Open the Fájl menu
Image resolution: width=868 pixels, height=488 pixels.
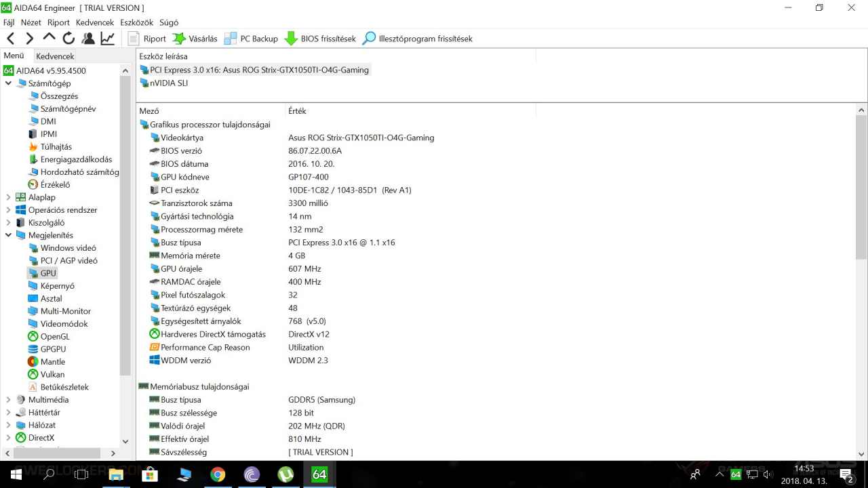point(9,22)
